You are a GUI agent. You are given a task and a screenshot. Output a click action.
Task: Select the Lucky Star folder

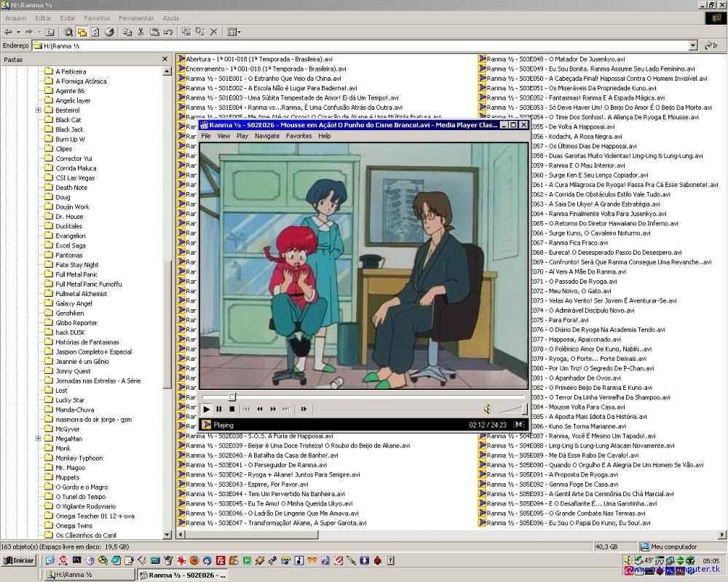pos(70,400)
